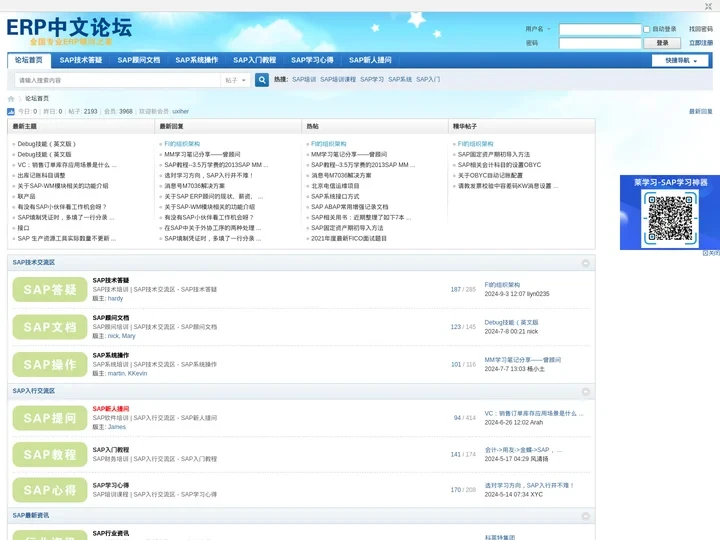Click the statistics chart icon beside 今日

coord(11,112)
